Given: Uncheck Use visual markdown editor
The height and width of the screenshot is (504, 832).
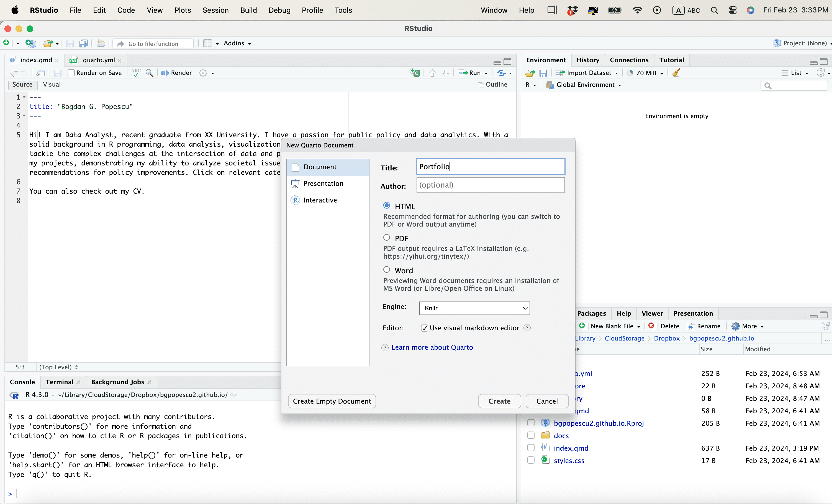Looking at the screenshot, I should click(424, 328).
